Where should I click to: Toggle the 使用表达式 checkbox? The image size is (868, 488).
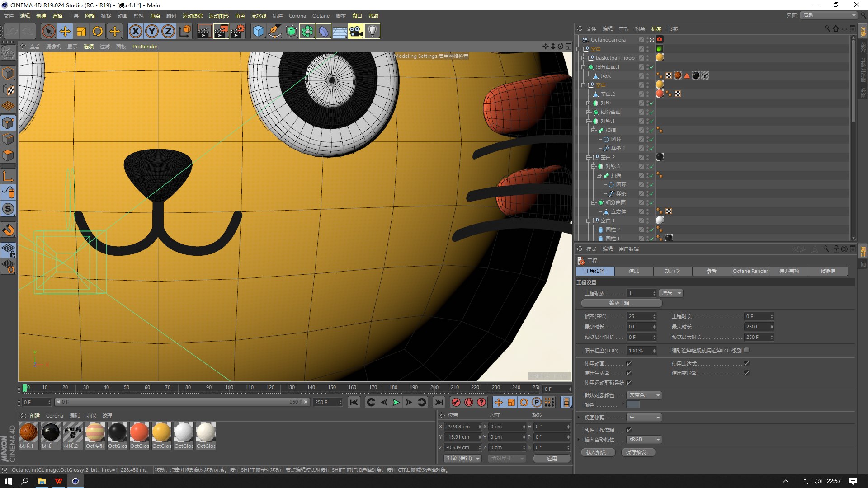coord(746,363)
